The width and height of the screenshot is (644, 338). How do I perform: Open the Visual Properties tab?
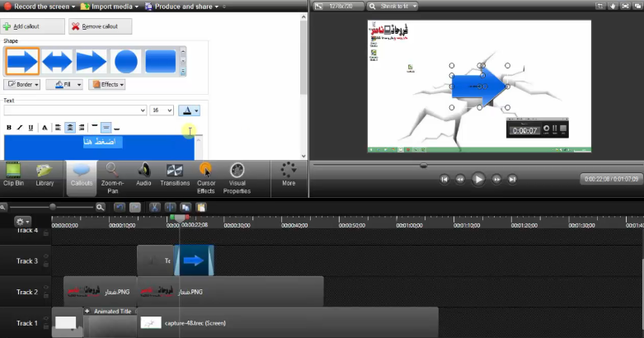tap(237, 178)
